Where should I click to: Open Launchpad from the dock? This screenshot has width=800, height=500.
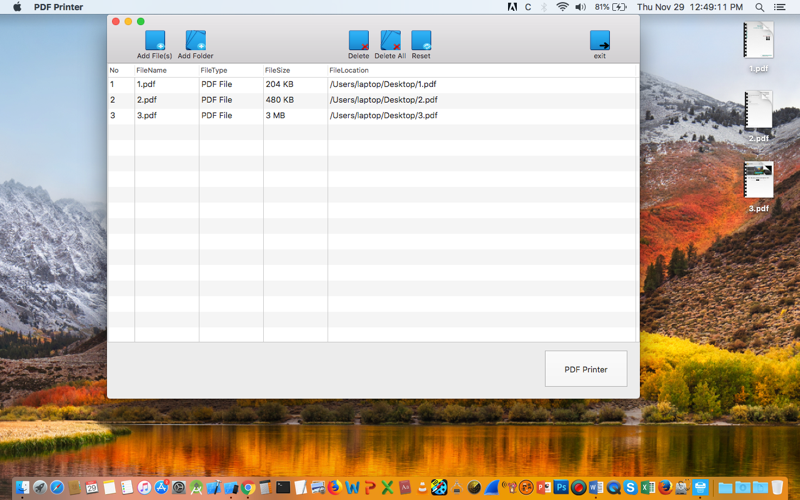click(x=40, y=487)
